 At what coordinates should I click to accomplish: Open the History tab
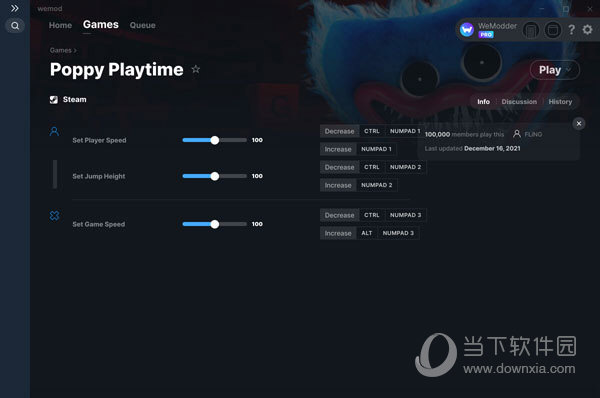560,101
